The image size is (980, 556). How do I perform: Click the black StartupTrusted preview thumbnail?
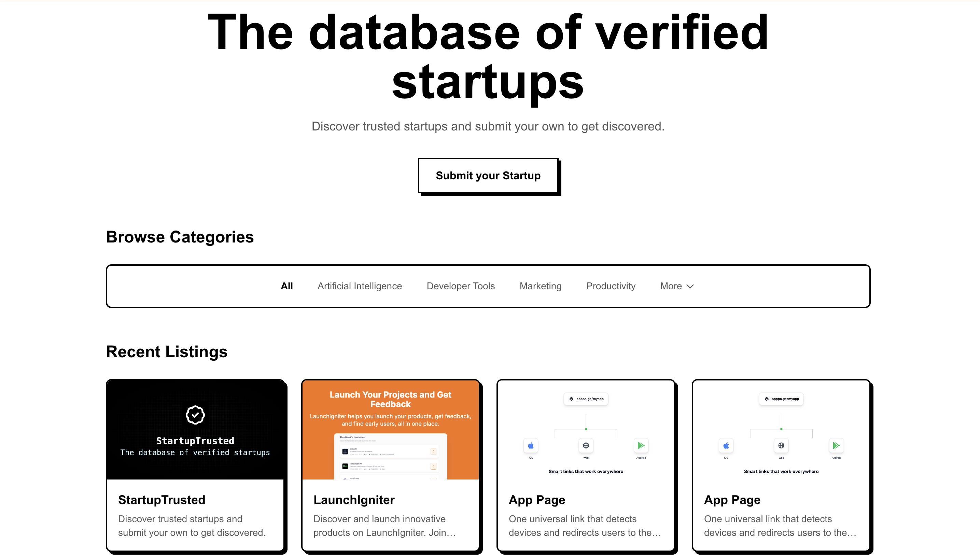pos(195,430)
